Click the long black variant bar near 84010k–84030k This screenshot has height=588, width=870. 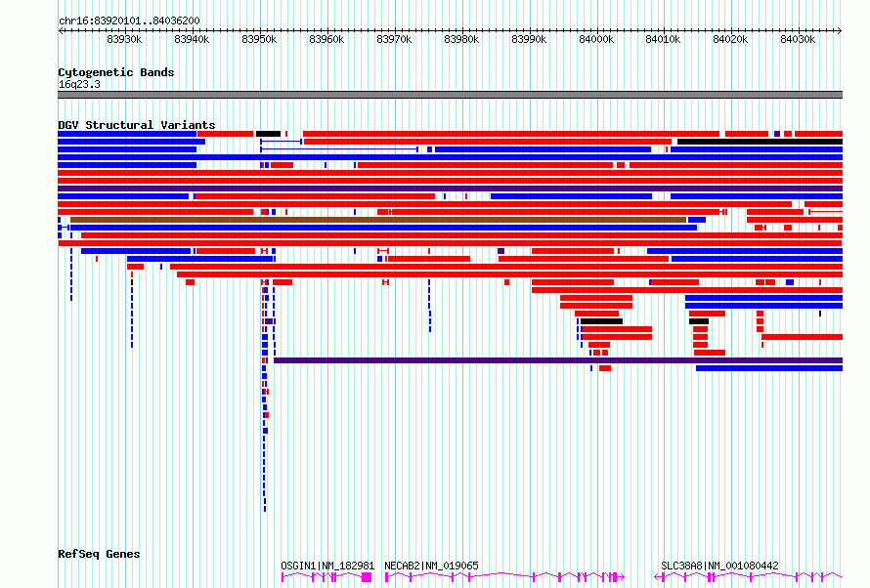tap(761, 142)
